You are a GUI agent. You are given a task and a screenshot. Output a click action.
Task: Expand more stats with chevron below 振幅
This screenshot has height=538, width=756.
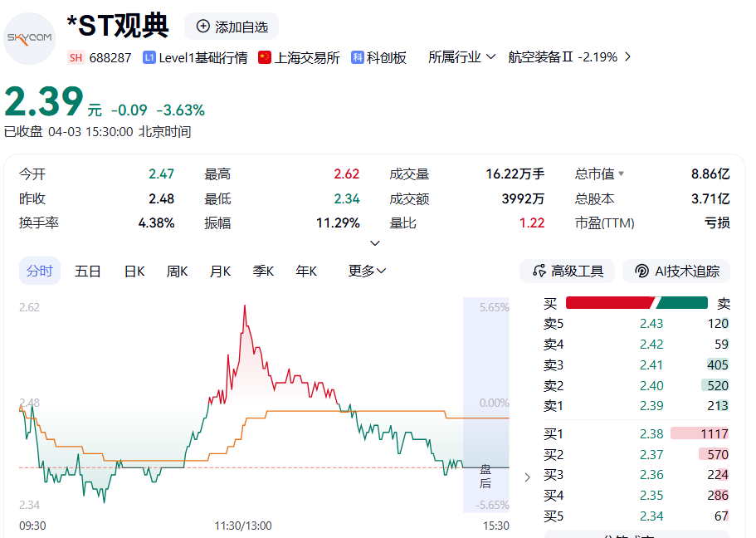pos(375,243)
